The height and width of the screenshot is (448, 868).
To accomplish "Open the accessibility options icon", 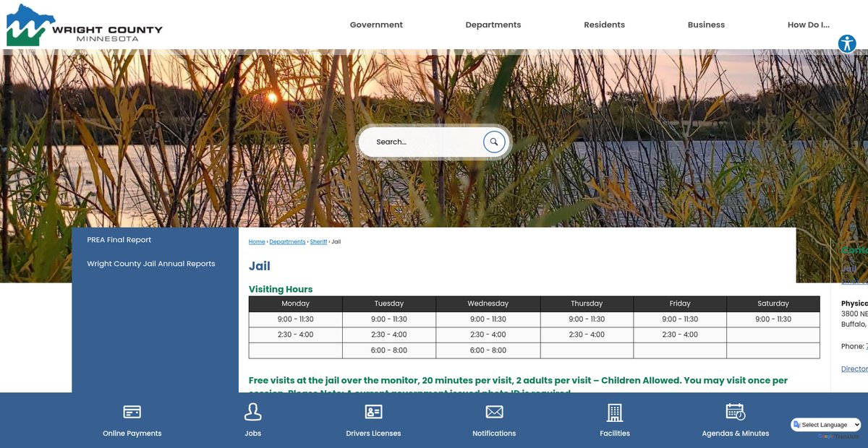I will [847, 43].
